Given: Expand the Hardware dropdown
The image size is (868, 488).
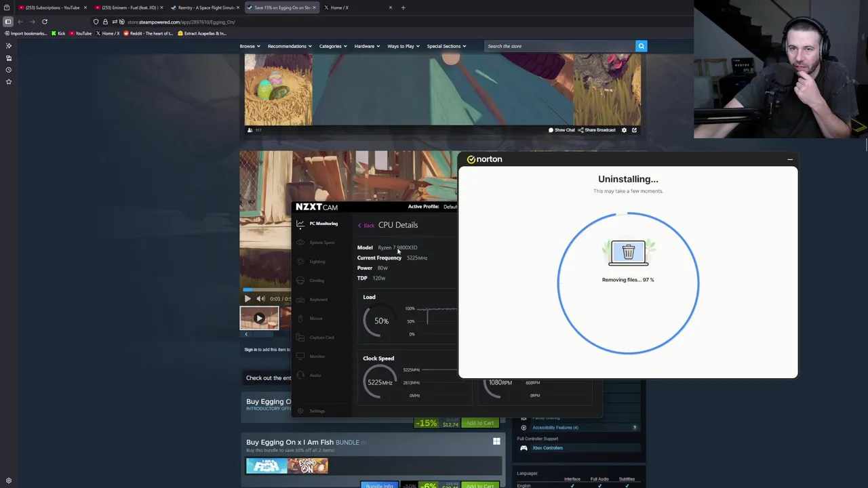Looking at the screenshot, I should (367, 46).
